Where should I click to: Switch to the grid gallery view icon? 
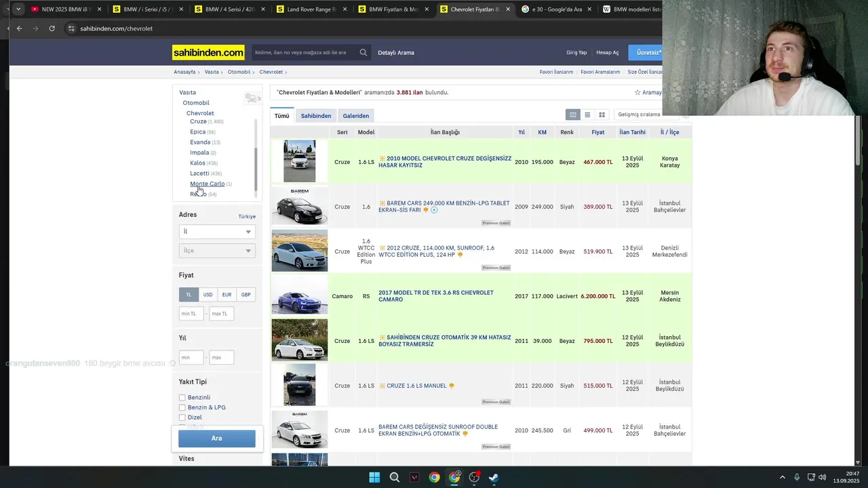point(601,115)
